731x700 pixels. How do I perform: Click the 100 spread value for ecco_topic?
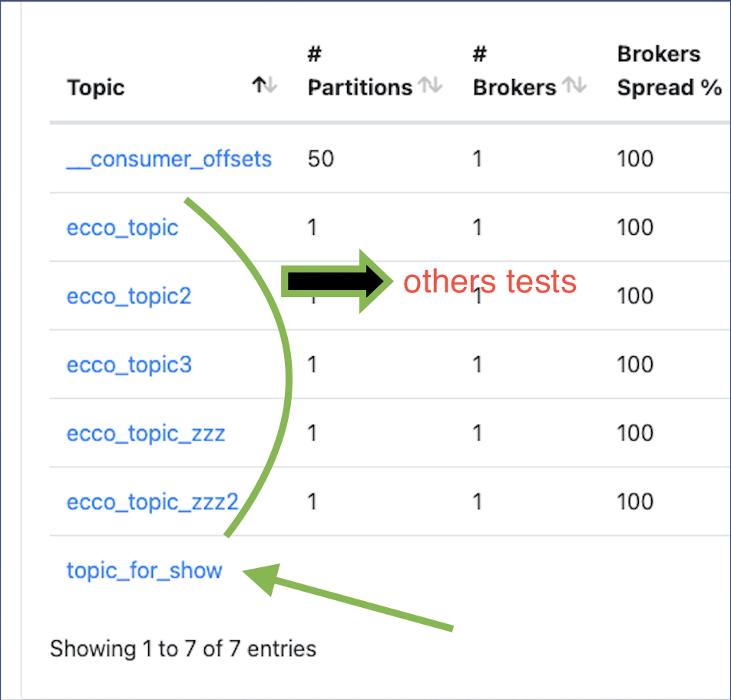(634, 227)
